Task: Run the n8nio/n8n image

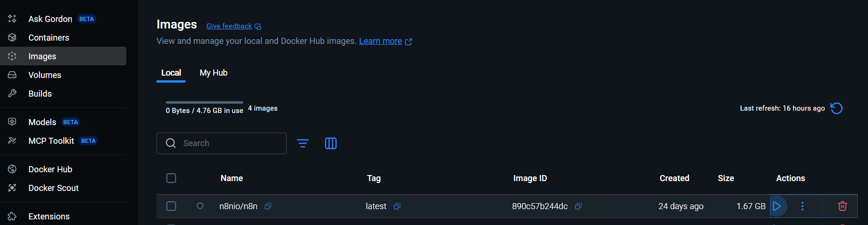Action: pos(777,206)
